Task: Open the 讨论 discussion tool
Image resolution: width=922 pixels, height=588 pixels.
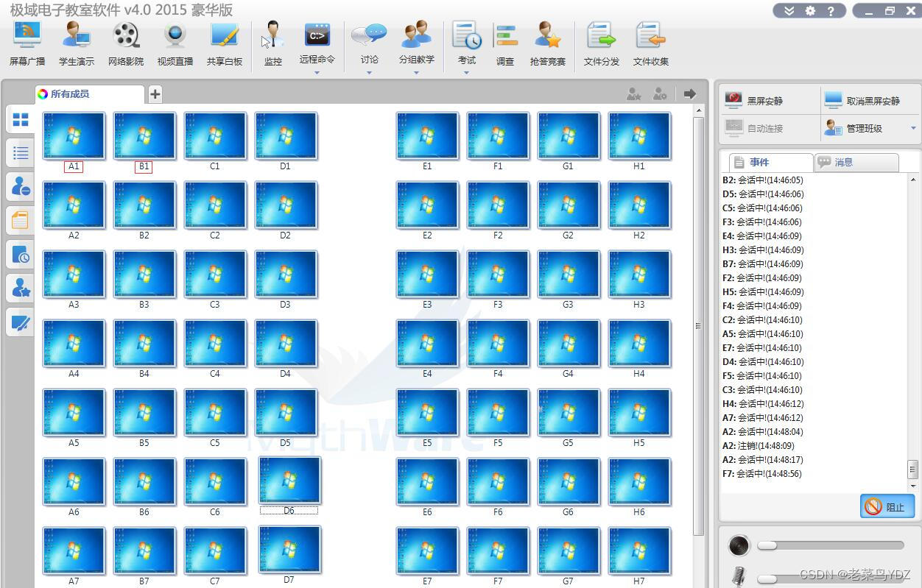Action: point(369,43)
